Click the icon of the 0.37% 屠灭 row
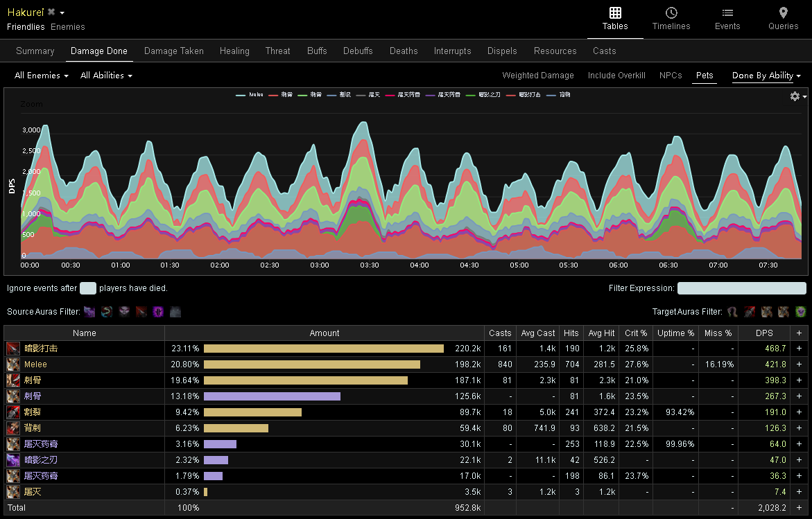 click(x=13, y=491)
